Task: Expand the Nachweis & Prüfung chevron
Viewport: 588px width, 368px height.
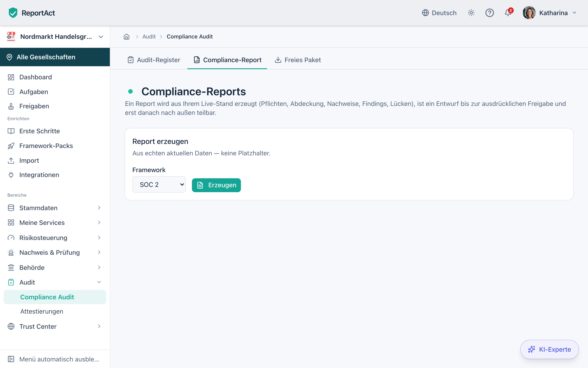Action: (x=99, y=252)
